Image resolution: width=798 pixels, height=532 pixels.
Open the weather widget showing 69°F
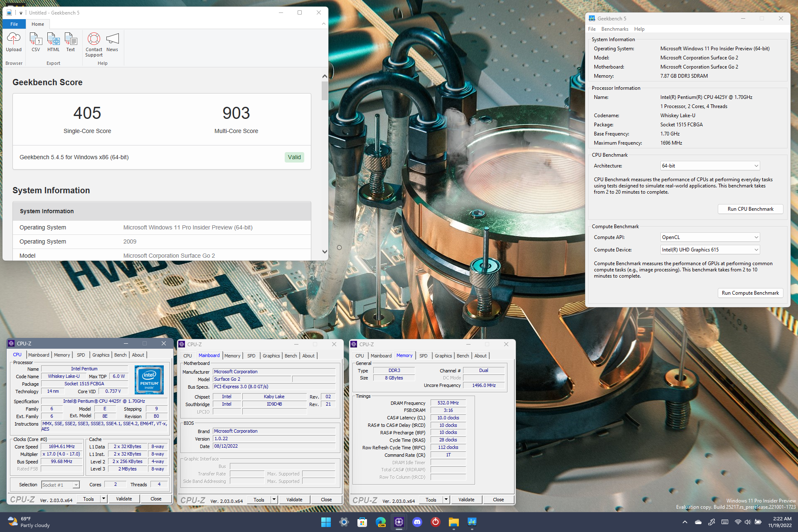tap(29, 522)
